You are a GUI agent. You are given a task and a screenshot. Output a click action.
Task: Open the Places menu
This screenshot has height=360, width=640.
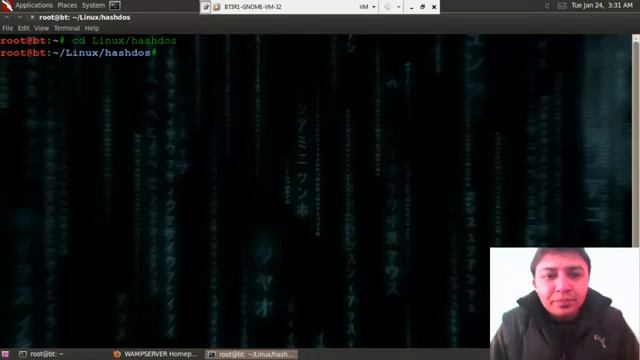[67, 5]
